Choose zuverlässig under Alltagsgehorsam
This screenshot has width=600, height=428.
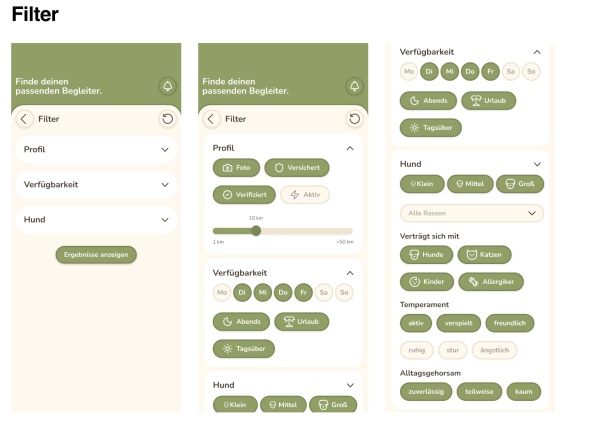click(x=427, y=392)
